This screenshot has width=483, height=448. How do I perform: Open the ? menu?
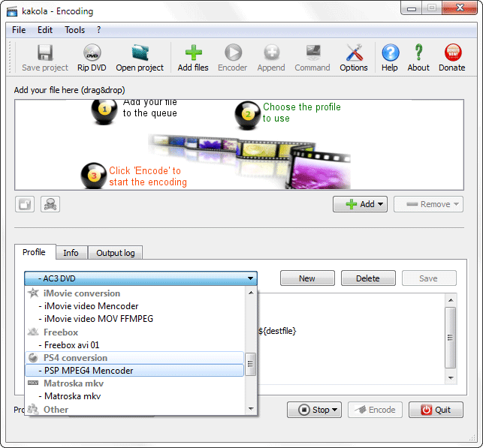pyautogui.click(x=98, y=30)
